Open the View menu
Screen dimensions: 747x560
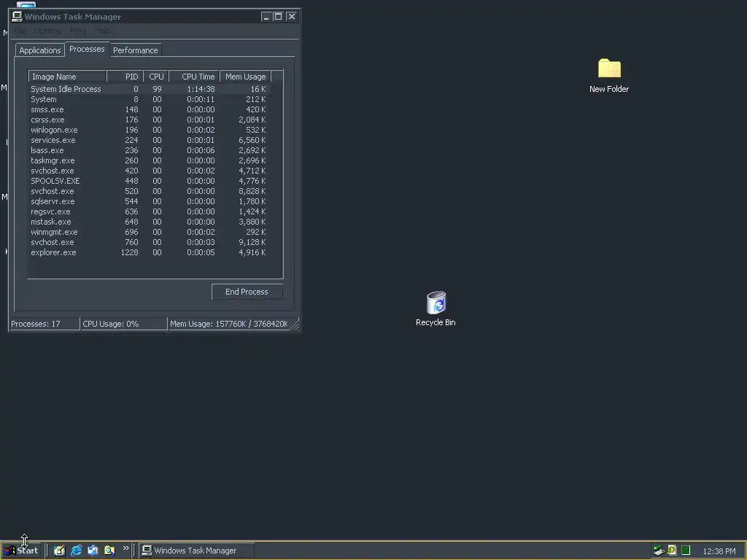(78, 31)
